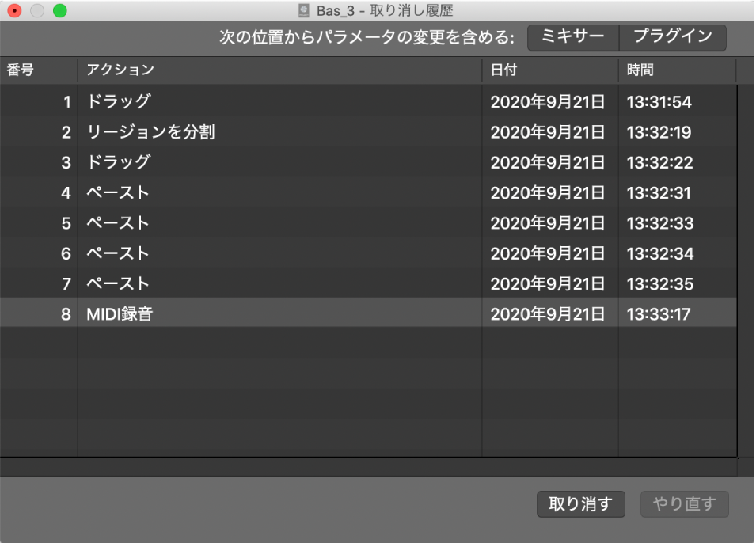The height and width of the screenshot is (543, 756).
Task: Select the last ペースト entry
Action: click(x=237, y=283)
